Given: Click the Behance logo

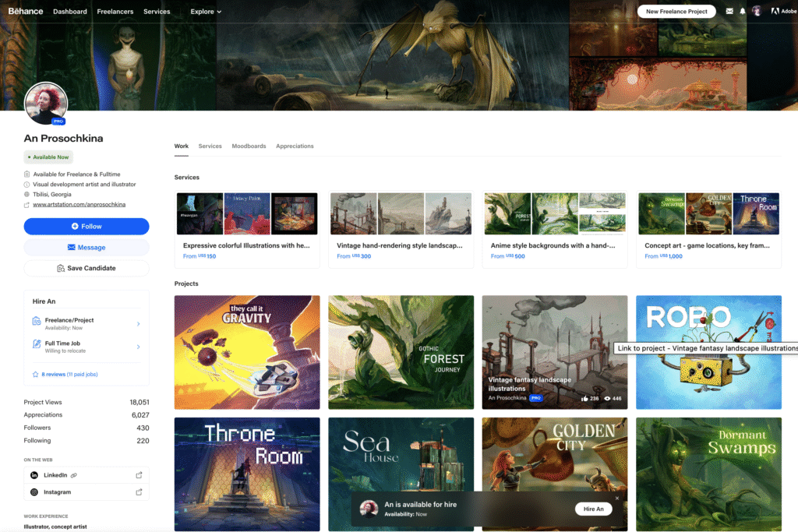Looking at the screenshot, I should coord(25,11).
